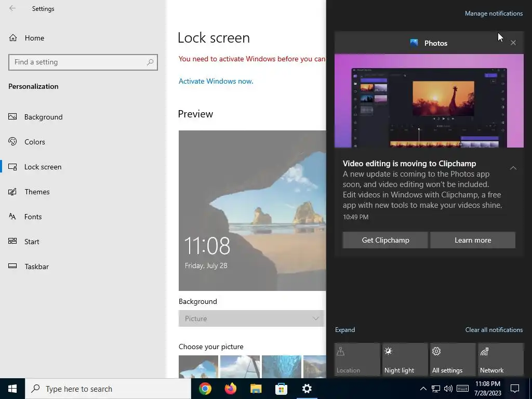Image resolution: width=532 pixels, height=399 pixels.
Task: Open the Background Picture dropdown
Action: point(251,318)
